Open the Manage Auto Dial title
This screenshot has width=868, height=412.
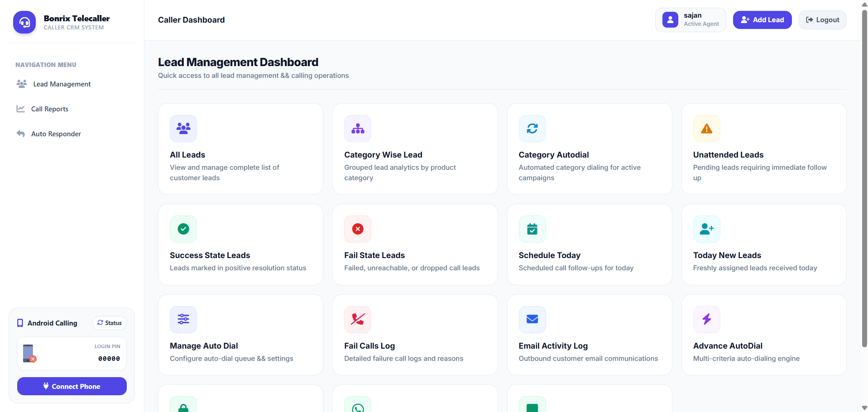pos(204,346)
